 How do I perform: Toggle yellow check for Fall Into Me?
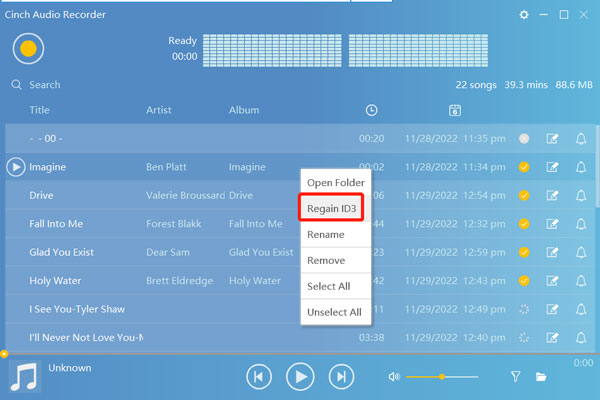pos(524,224)
